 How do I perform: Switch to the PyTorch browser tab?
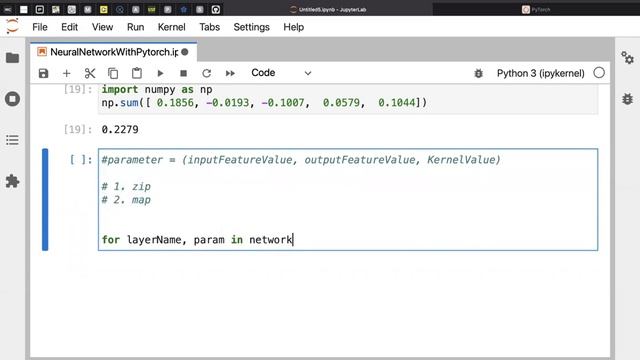[x=536, y=9]
